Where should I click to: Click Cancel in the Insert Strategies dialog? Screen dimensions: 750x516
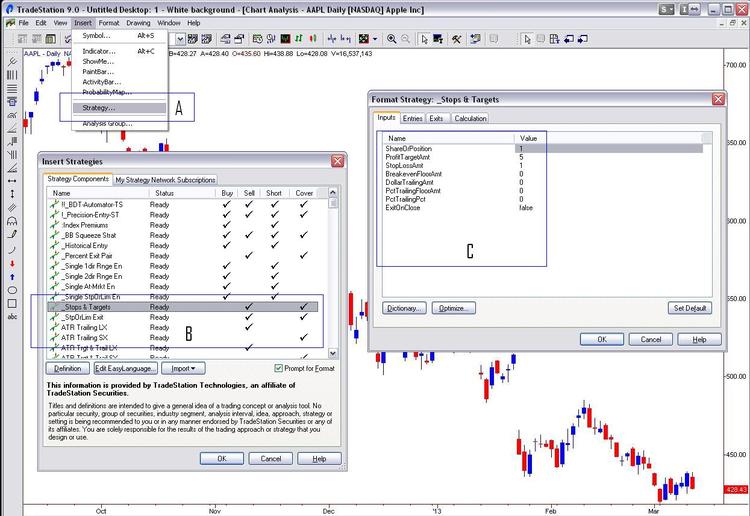(x=271, y=458)
